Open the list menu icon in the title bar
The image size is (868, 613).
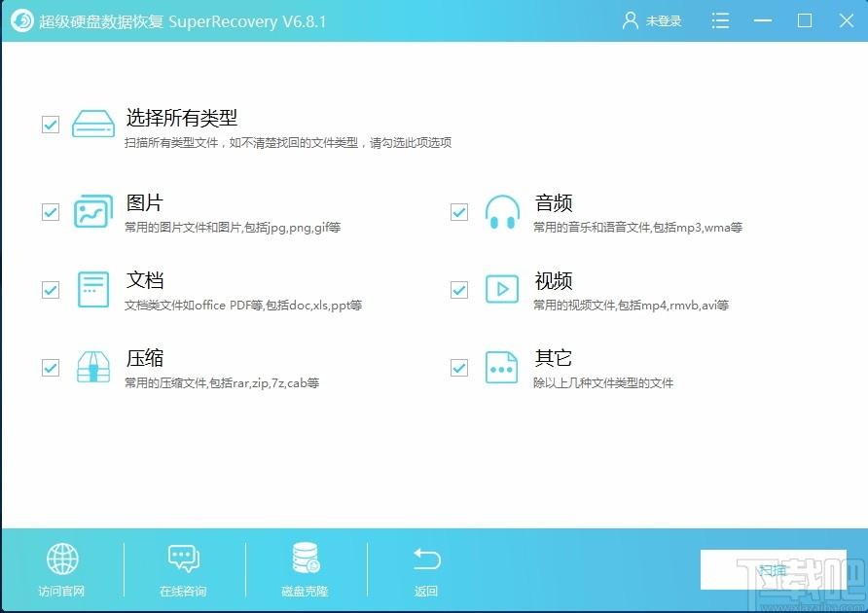point(720,21)
